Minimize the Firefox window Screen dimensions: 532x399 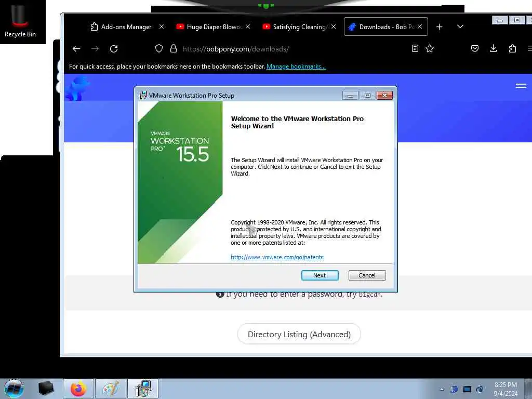click(x=500, y=20)
